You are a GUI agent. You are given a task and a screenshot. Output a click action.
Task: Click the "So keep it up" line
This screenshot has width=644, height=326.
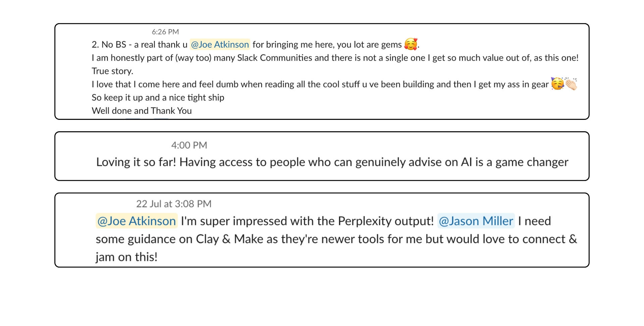coord(158,97)
